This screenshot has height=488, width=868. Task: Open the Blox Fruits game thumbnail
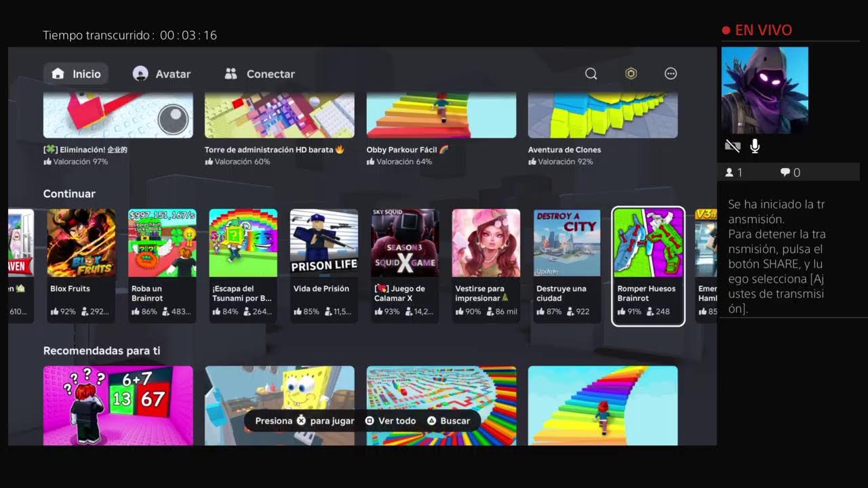pyautogui.click(x=81, y=243)
